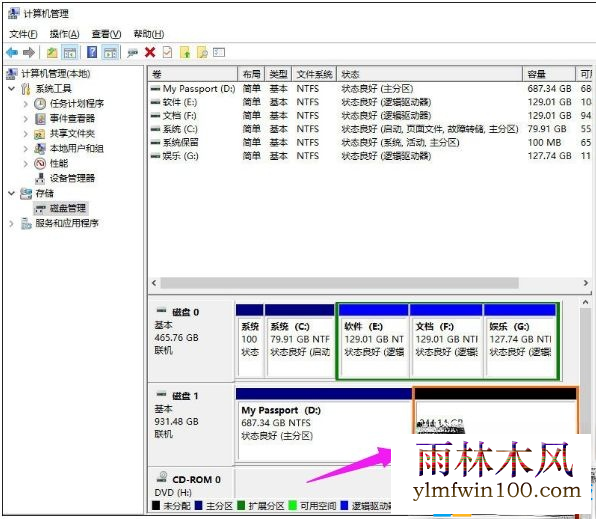Screen dimensions: 596x519
Task: Click the properties checkmark sheet icon
Action: point(167,52)
